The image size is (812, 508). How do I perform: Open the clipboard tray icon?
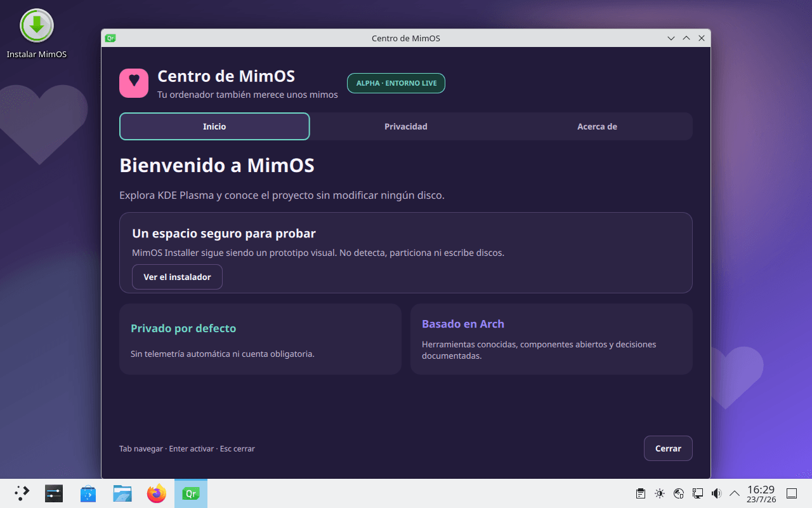(x=641, y=493)
